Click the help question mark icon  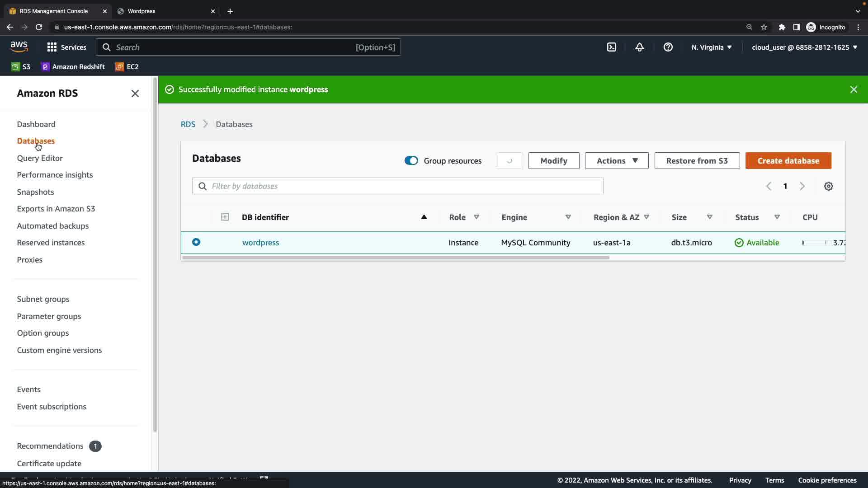point(668,47)
